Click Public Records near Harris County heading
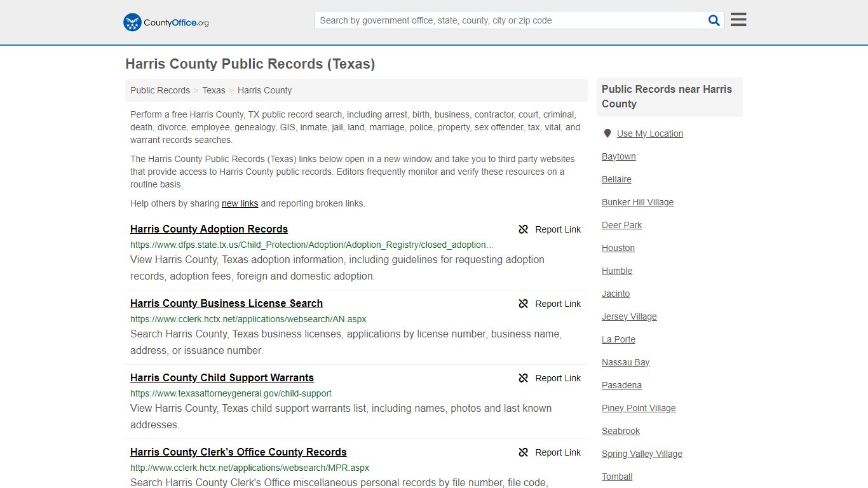Image resolution: width=868 pixels, height=488 pixels. click(x=667, y=97)
